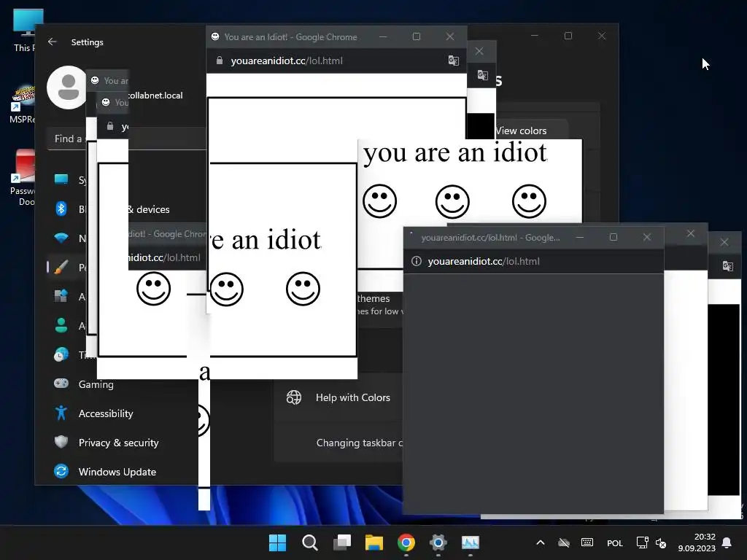Open Personalization brush icon in Settings
This screenshot has height=560, width=747.
tap(61, 267)
